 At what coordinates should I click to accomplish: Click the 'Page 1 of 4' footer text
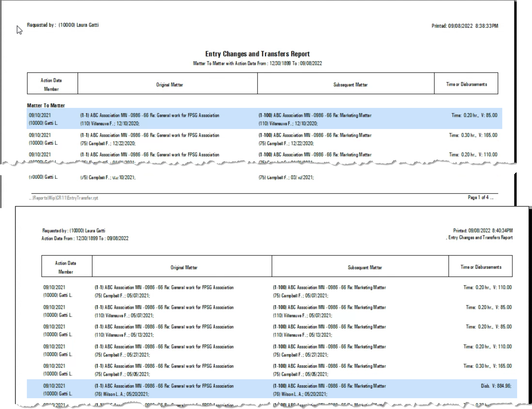pos(480,198)
